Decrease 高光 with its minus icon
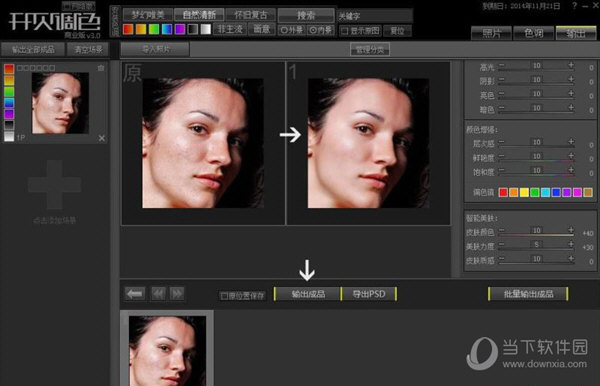 502,65
